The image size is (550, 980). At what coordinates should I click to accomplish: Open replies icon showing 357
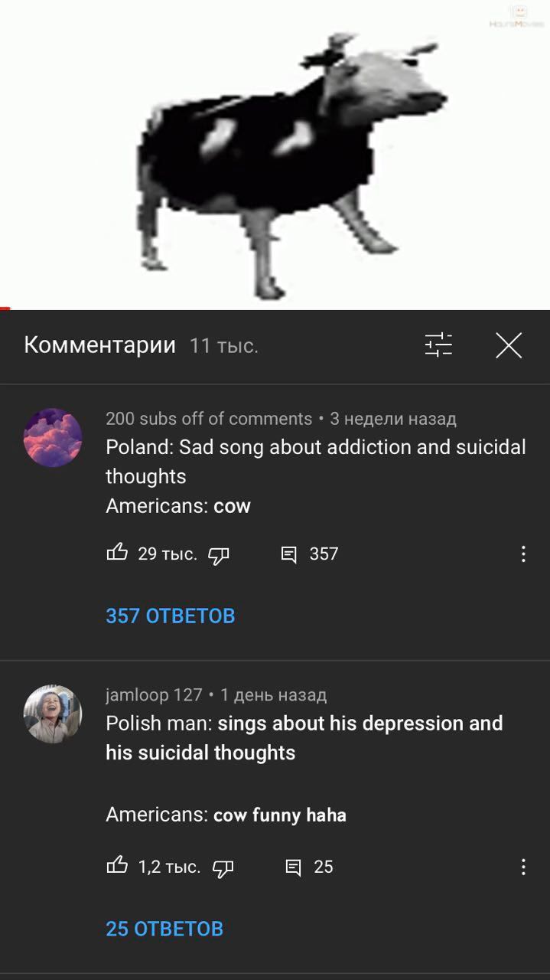click(x=288, y=555)
